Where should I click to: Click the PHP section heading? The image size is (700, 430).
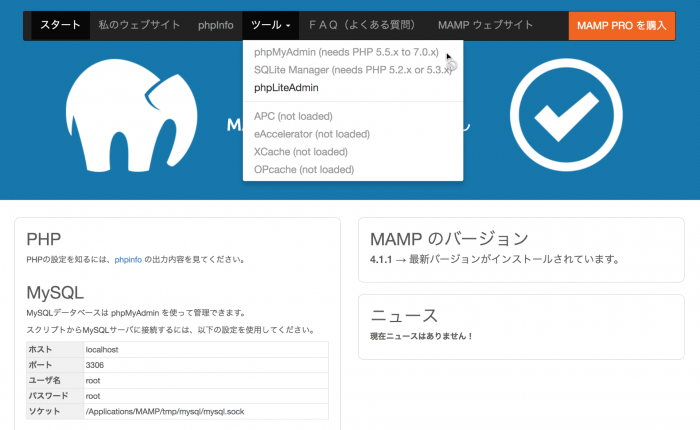(44, 239)
